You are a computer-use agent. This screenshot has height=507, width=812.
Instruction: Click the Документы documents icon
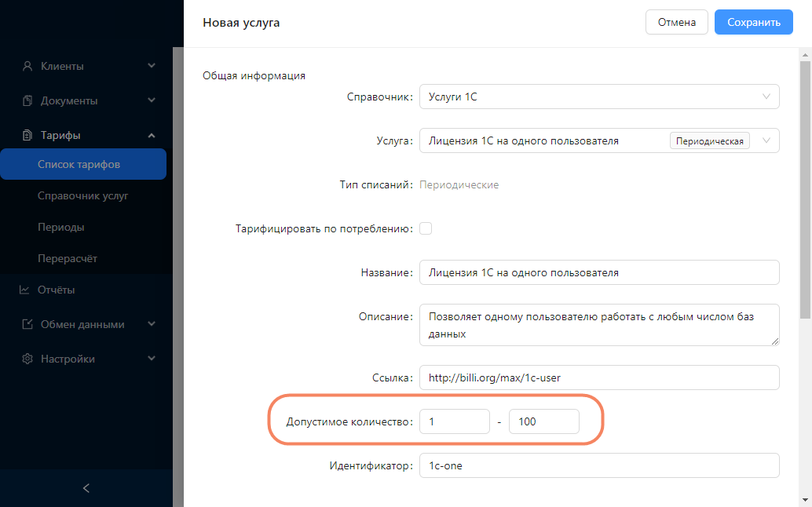(x=27, y=100)
